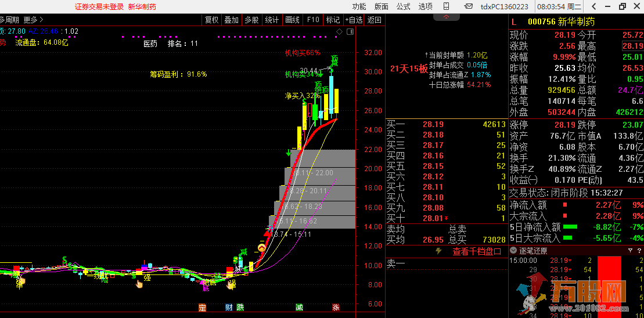Image resolution: width=644 pixels, height=318 pixels.
Task: Select the 多周期 tab
Action: click(9, 20)
